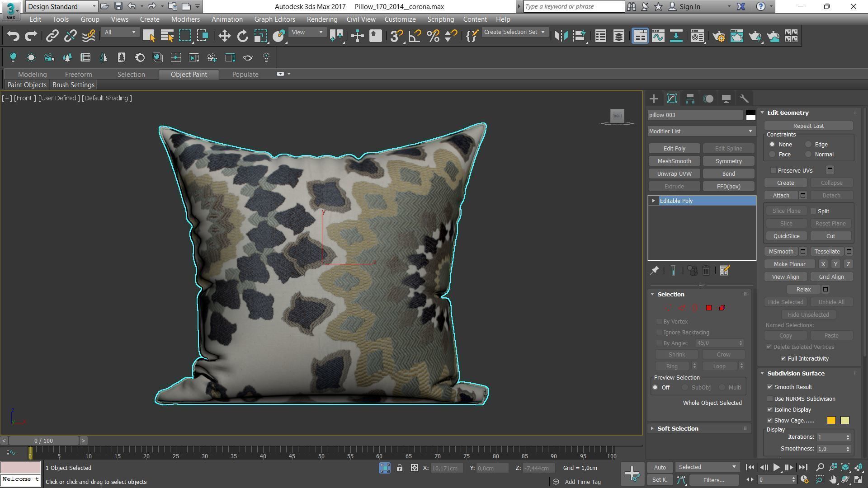
Task: Select Element sub-object level icon
Action: 722,308
